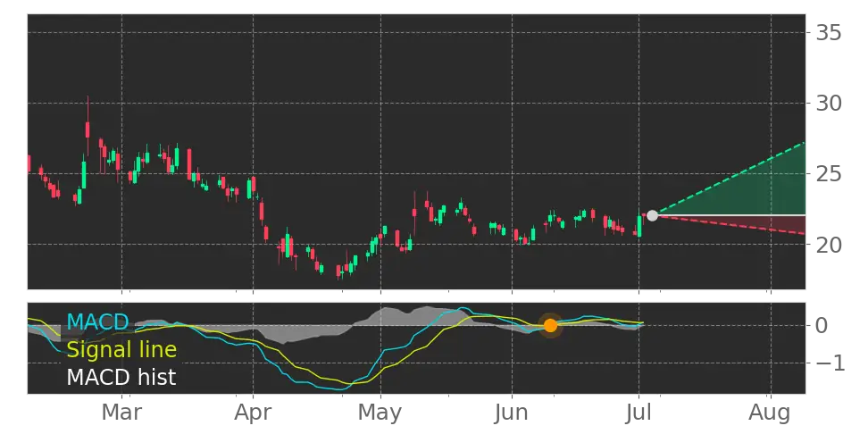The height and width of the screenshot is (434, 868).
Task: Click the 25 price axis label
Action: coord(829,174)
